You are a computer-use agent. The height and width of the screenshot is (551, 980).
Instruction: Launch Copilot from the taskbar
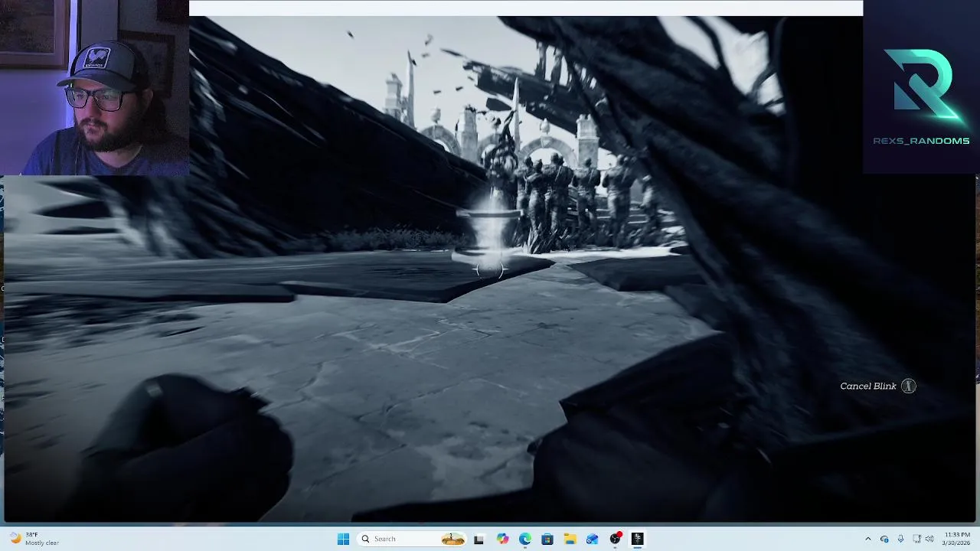(x=502, y=539)
